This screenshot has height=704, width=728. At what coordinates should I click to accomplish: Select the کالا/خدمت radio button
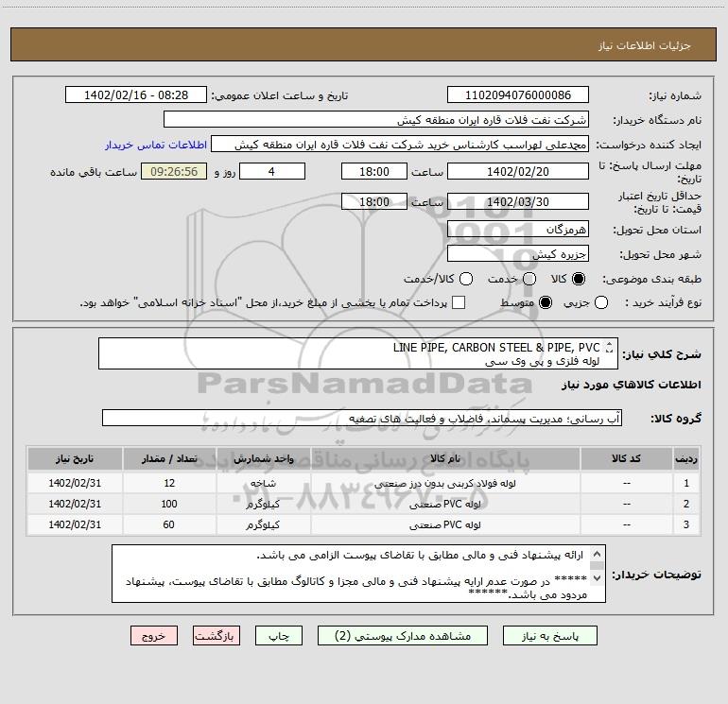(x=466, y=279)
